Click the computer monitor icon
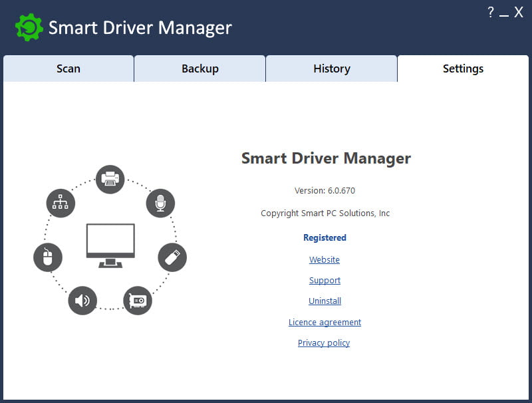 click(110, 245)
